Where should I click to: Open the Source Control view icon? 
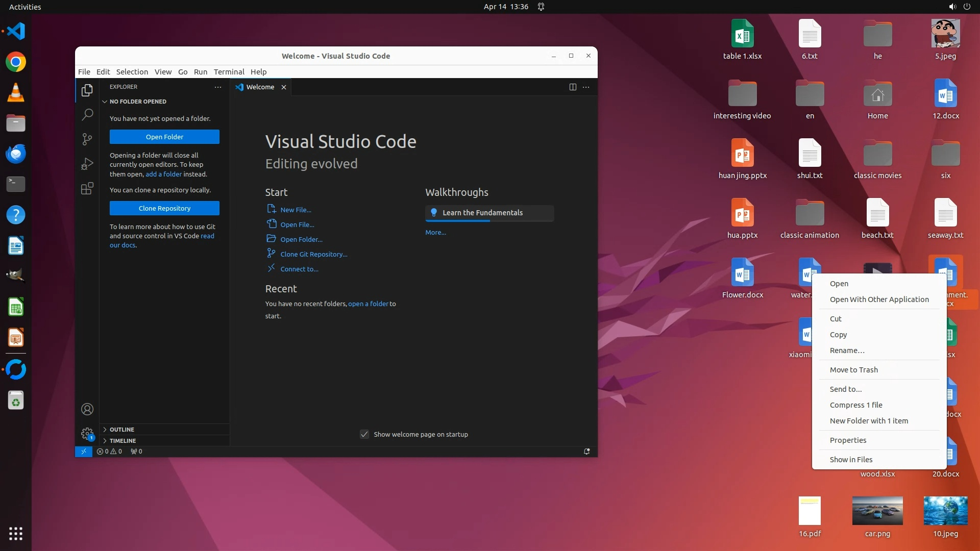87,139
